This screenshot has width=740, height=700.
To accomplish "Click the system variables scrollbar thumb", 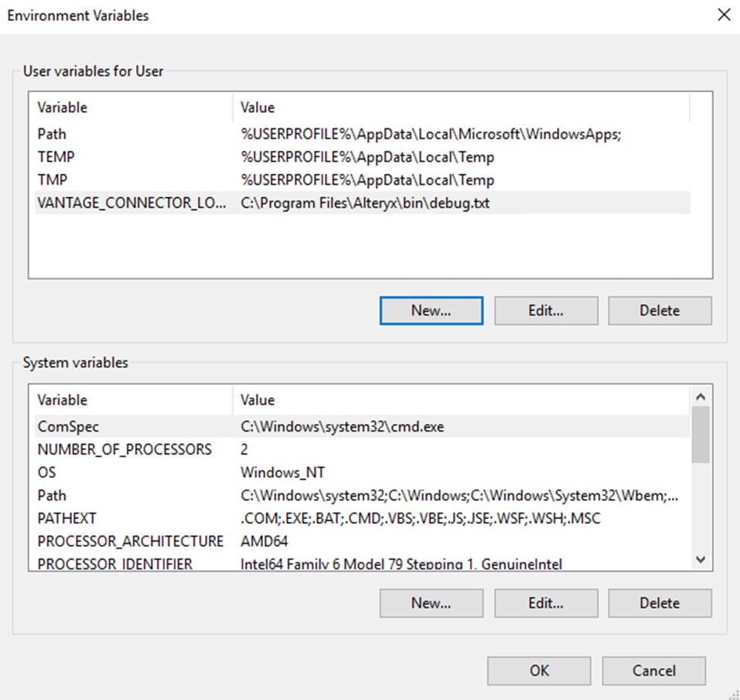I will [701, 435].
